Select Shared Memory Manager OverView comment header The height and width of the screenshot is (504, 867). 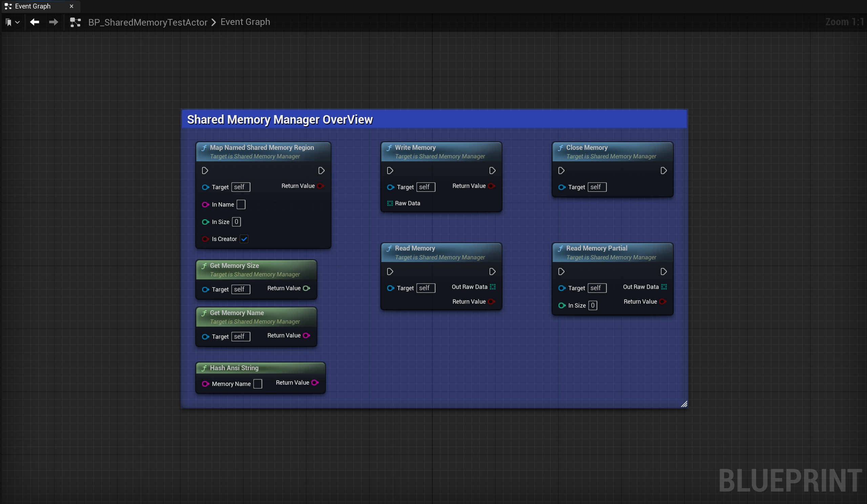point(434,119)
